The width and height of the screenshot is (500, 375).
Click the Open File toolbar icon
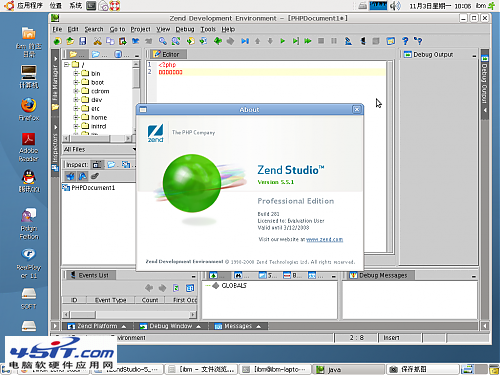[70, 41]
